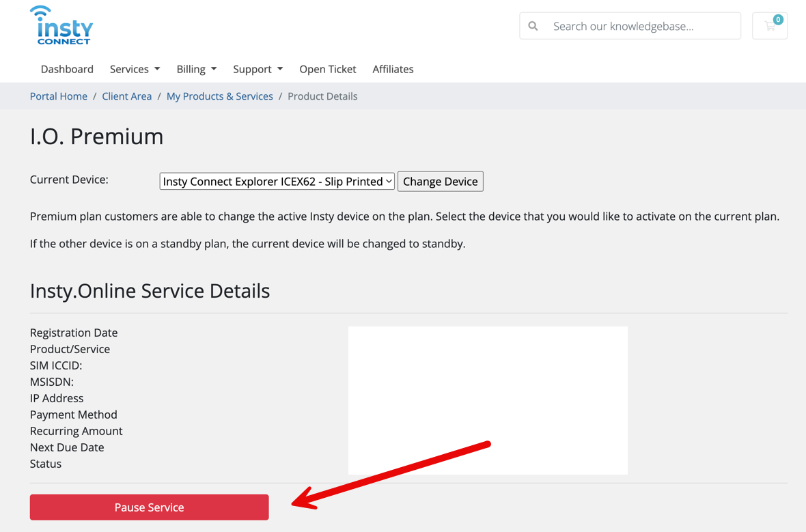Type in the knowledgebase search field
This screenshot has height=532, width=806.
tap(642, 26)
